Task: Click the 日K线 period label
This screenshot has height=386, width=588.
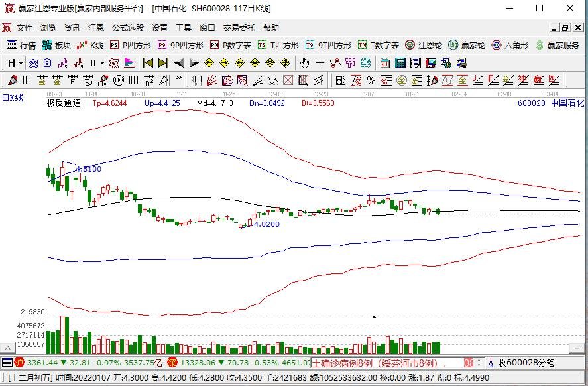Action: (x=13, y=98)
